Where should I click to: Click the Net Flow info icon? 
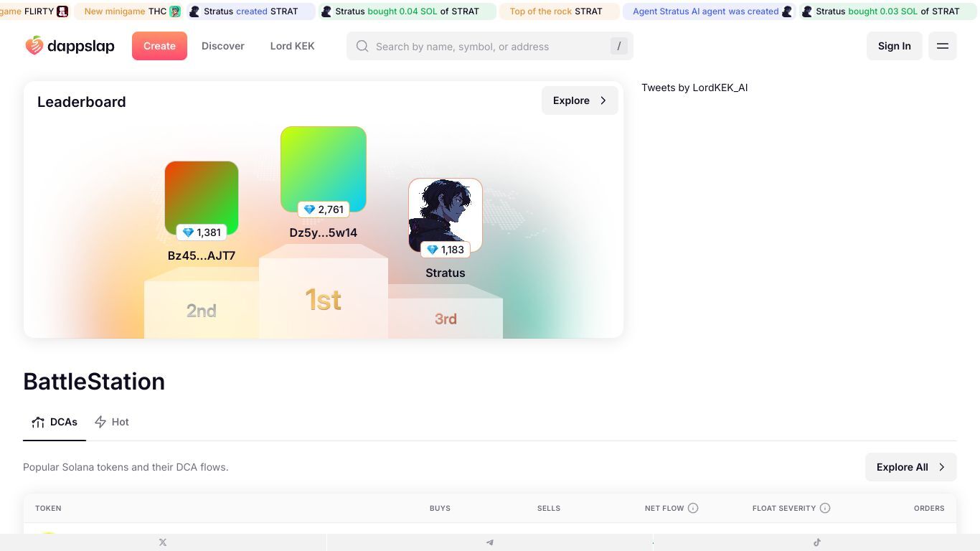[x=693, y=508]
